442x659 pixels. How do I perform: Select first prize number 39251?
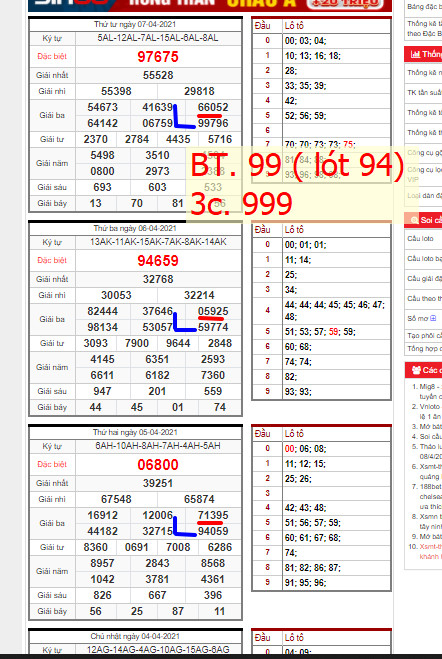coord(158,483)
